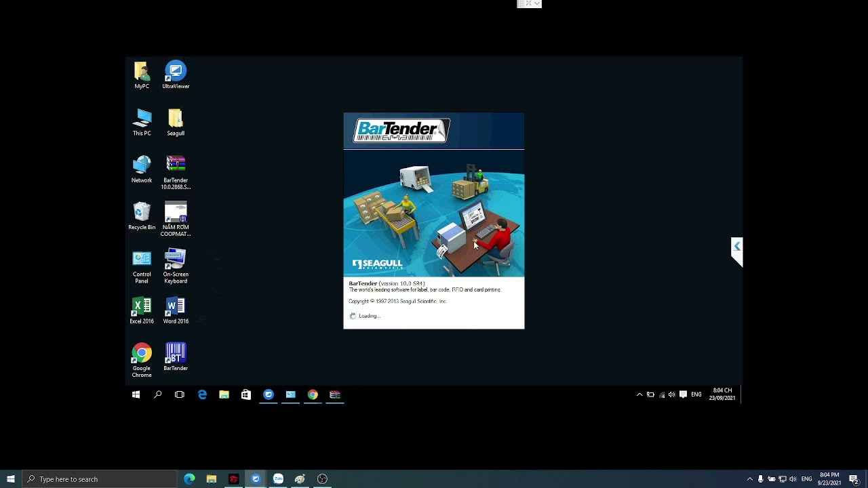Click the Type here to search box
The image size is (868, 488).
pyautogui.click(x=100, y=479)
